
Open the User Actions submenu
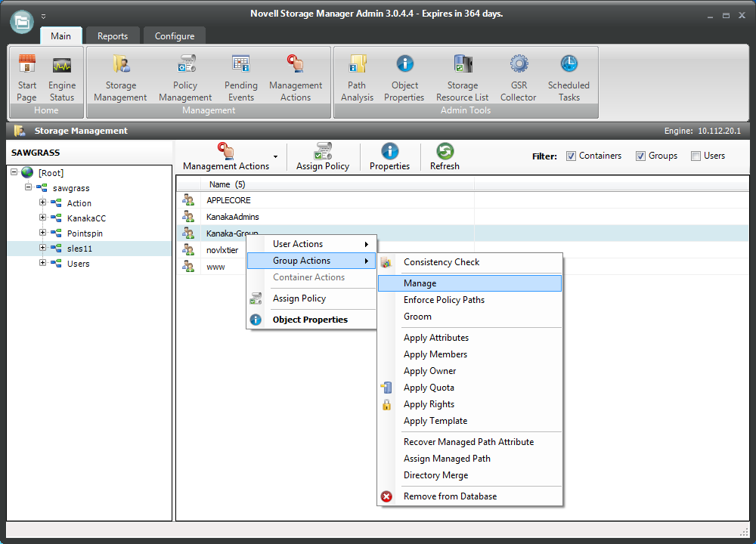click(x=311, y=244)
